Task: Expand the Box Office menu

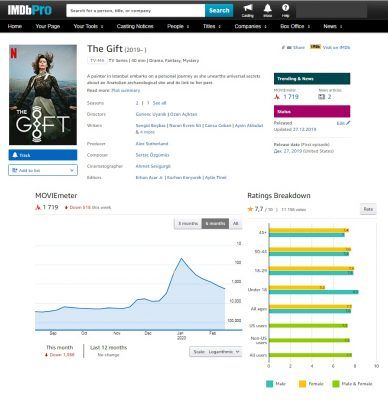Action: point(295,26)
